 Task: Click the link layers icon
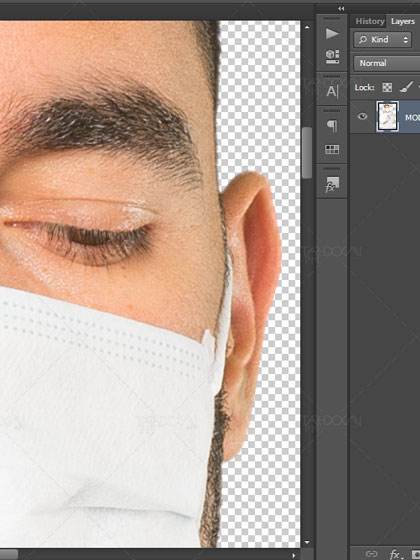(372, 554)
